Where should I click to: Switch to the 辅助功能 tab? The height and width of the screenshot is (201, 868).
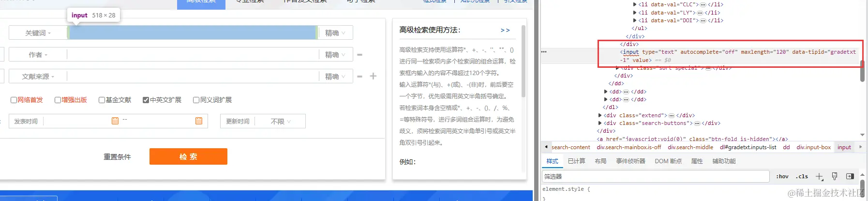(x=724, y=161)
